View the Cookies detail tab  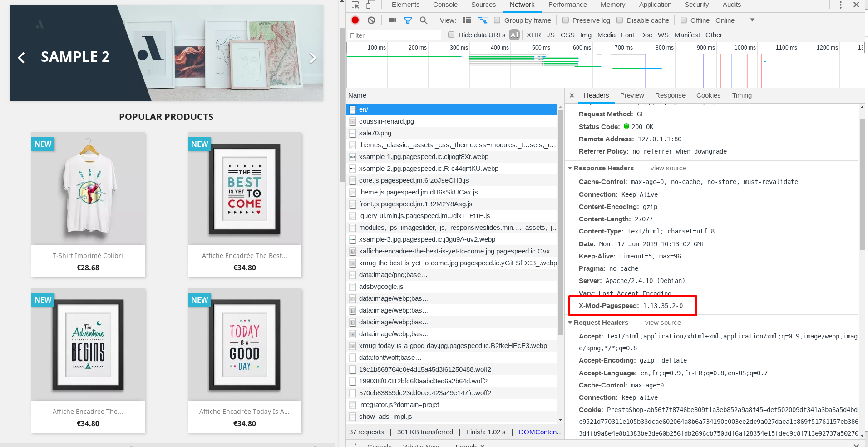[x=708, y=95]
